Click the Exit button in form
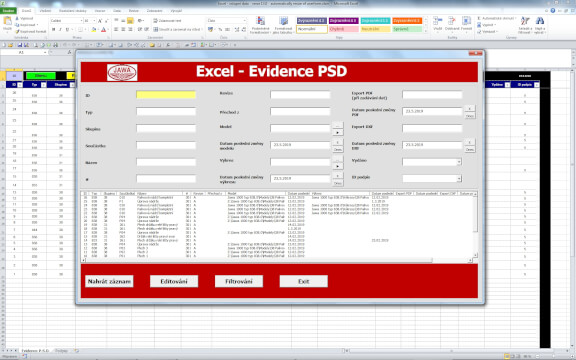 click(303, 281)
